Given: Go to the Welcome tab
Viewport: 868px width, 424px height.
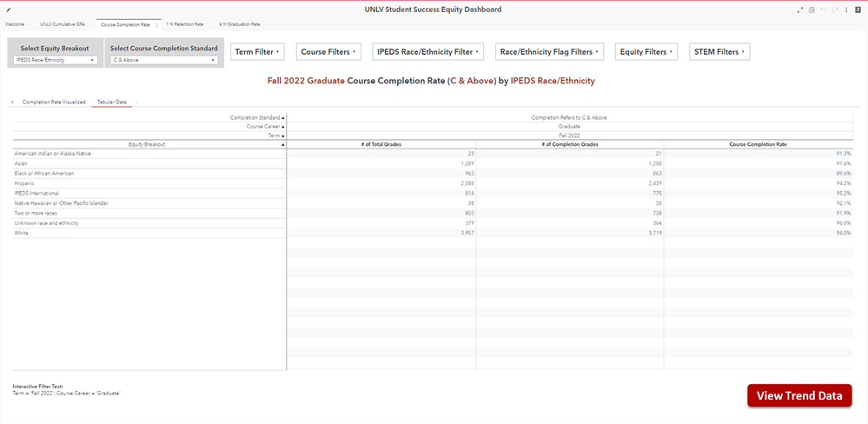Looking at the screenshot, I should (15, 25).
